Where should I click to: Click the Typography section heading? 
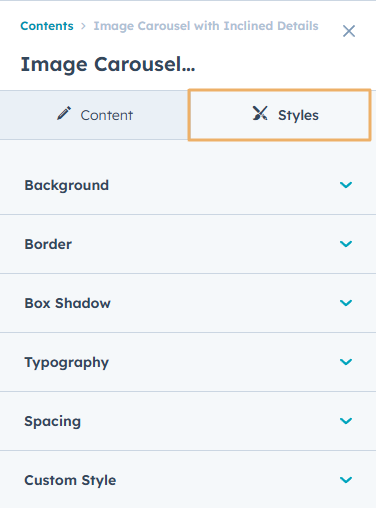[67, 363]
